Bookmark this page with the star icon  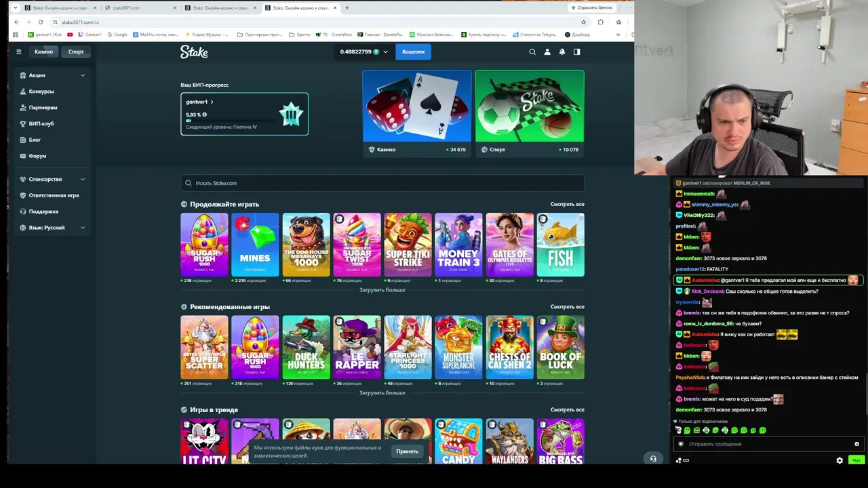click(583, 22)
